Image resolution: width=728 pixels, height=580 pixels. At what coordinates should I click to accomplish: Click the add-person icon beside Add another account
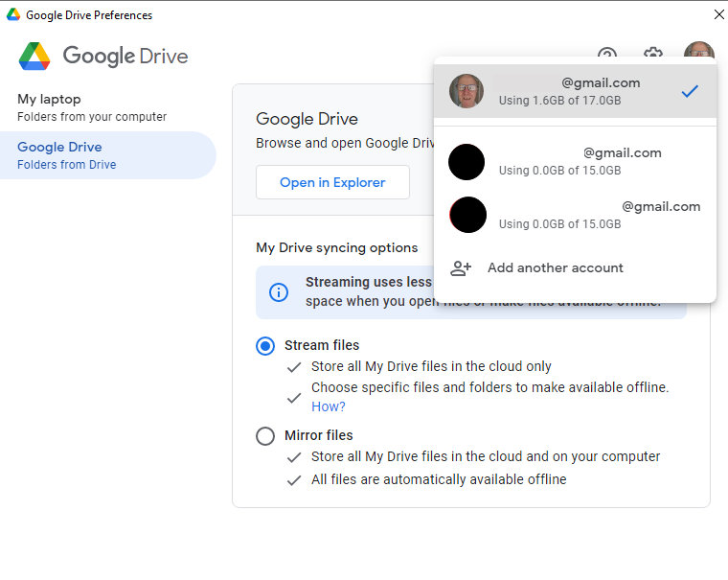(461, 268)
